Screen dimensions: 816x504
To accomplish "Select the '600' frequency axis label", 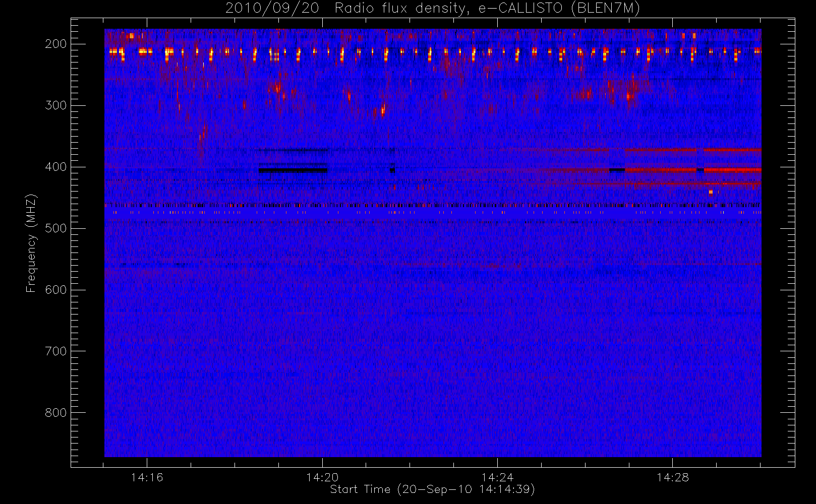I will point(56,290).
